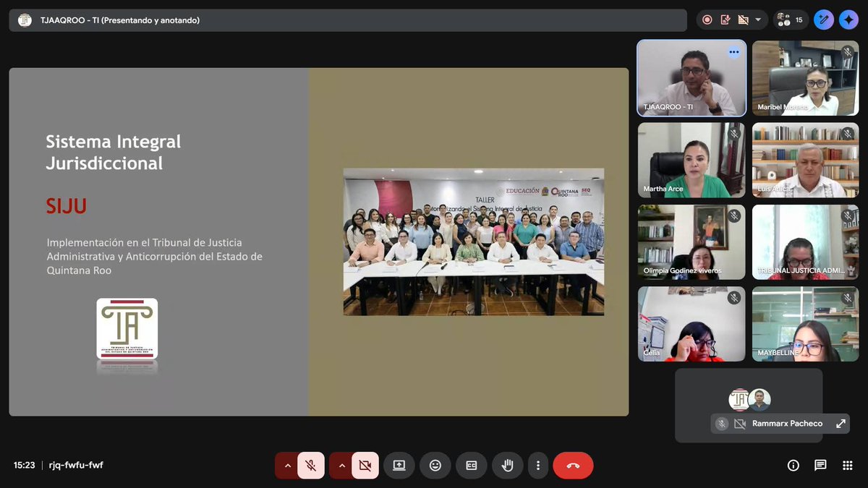The height and width of the screenshot is (488, 868).
Task: Click muted mic icon on Maribel Moreno tile
Action: (848, 52)
